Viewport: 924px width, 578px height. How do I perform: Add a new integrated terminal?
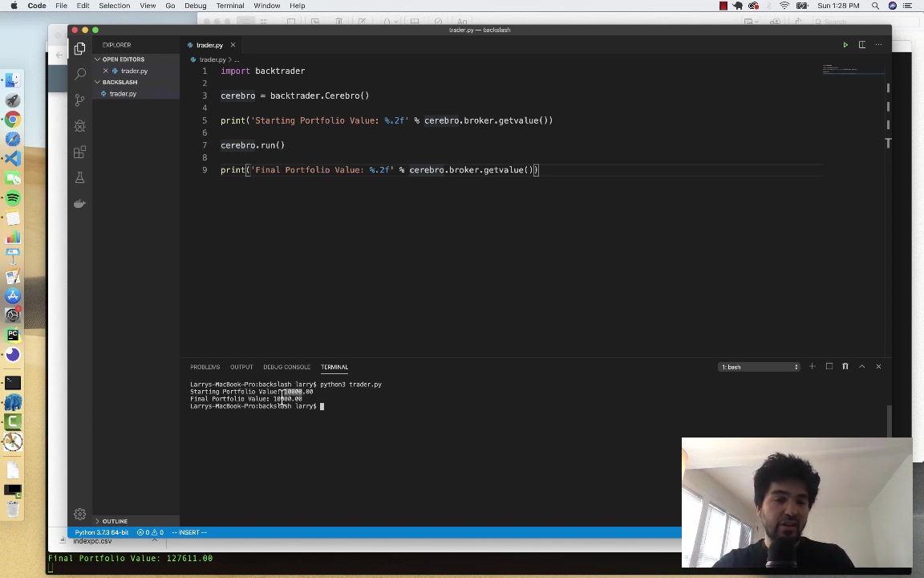click(812, 366)
